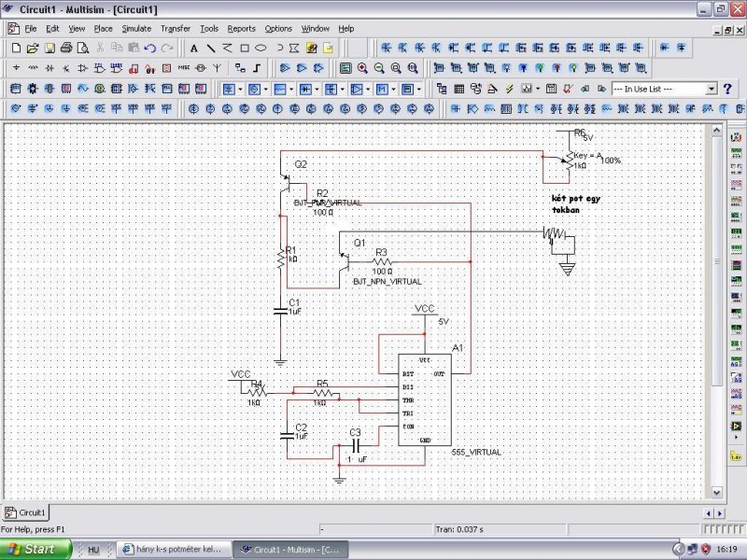
Task: Open the Simulate menu
Action: click(x=136, y=29)
